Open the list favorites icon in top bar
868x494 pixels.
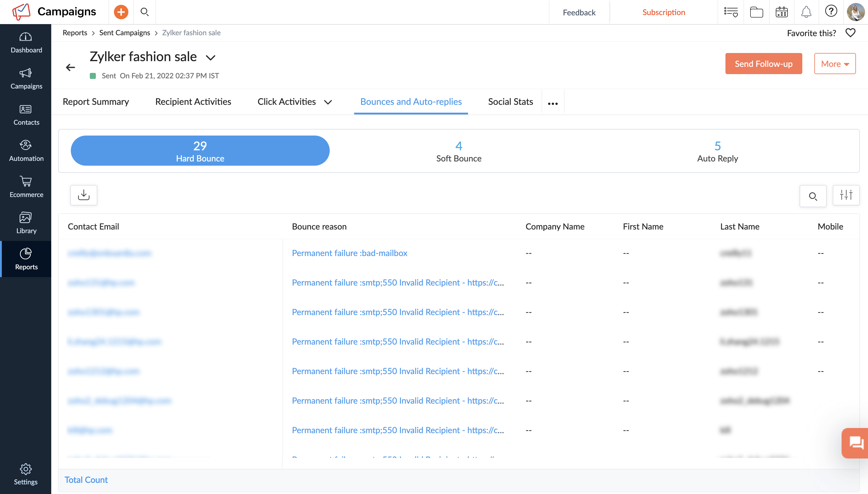coord(731,12)
